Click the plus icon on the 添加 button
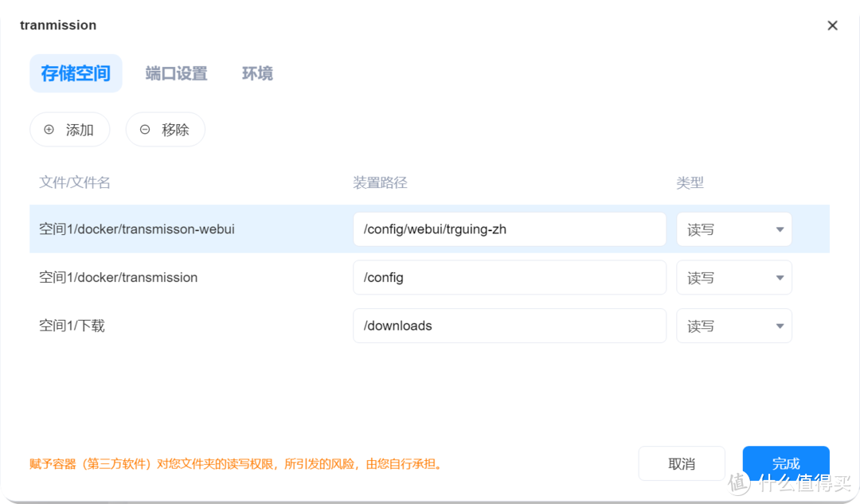860x504 pixels. point(50,129)
